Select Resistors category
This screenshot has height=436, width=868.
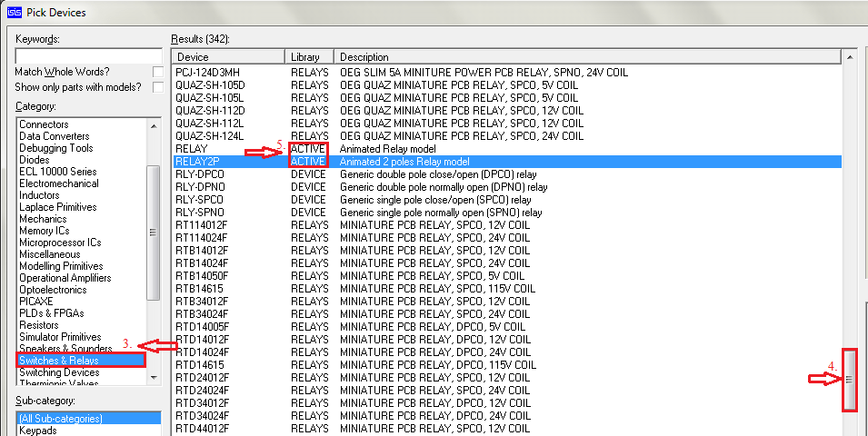tap(39, 325)
